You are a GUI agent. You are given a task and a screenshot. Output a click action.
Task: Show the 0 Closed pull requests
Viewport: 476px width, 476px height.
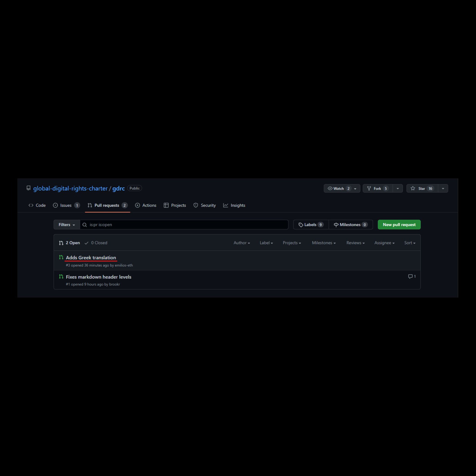pos(96,243)
